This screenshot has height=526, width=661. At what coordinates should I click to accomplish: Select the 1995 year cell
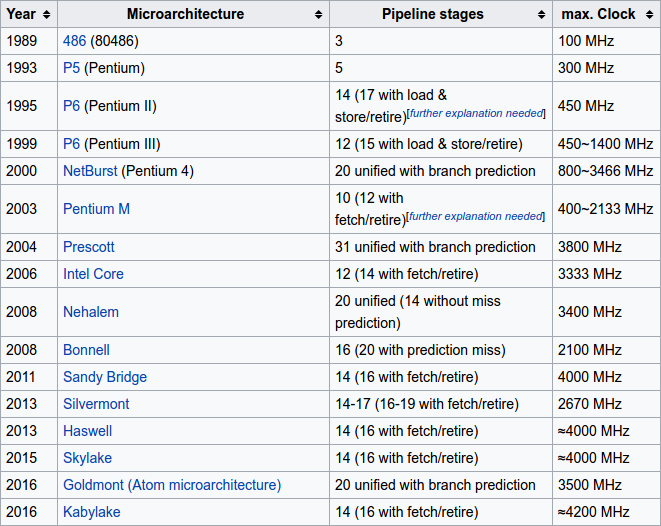29,106
